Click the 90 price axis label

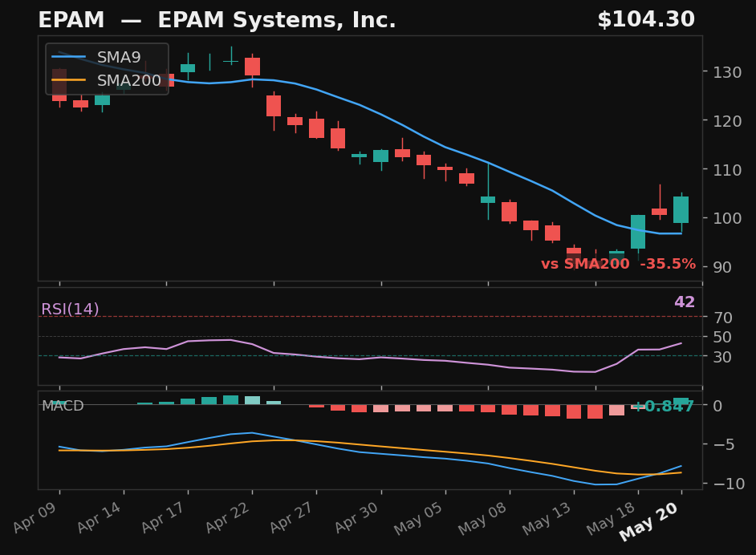point(722,267)
